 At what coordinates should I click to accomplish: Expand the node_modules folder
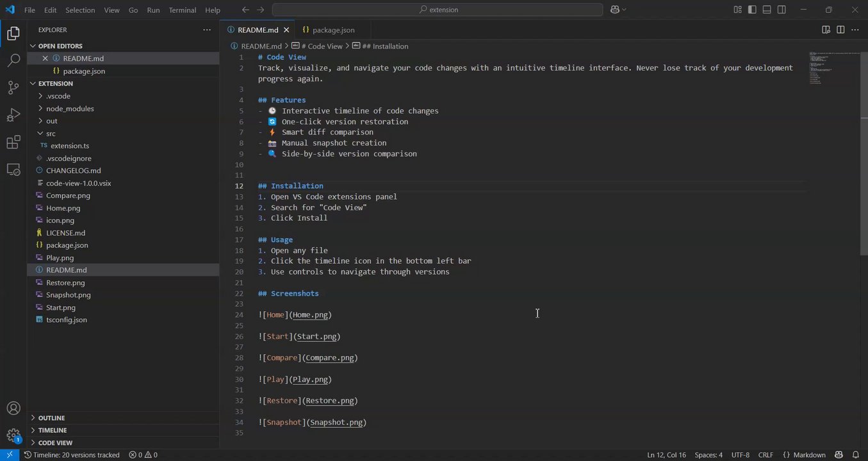pos(123,109)
